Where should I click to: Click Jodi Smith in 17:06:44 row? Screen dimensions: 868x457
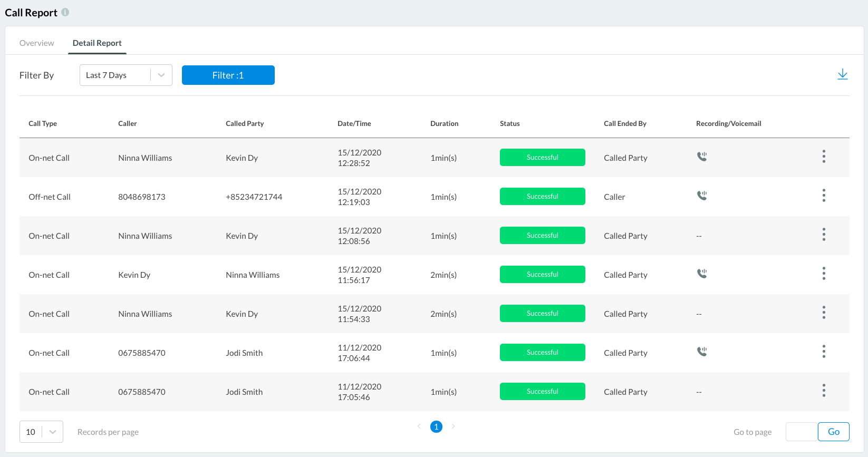coord(244,353)
